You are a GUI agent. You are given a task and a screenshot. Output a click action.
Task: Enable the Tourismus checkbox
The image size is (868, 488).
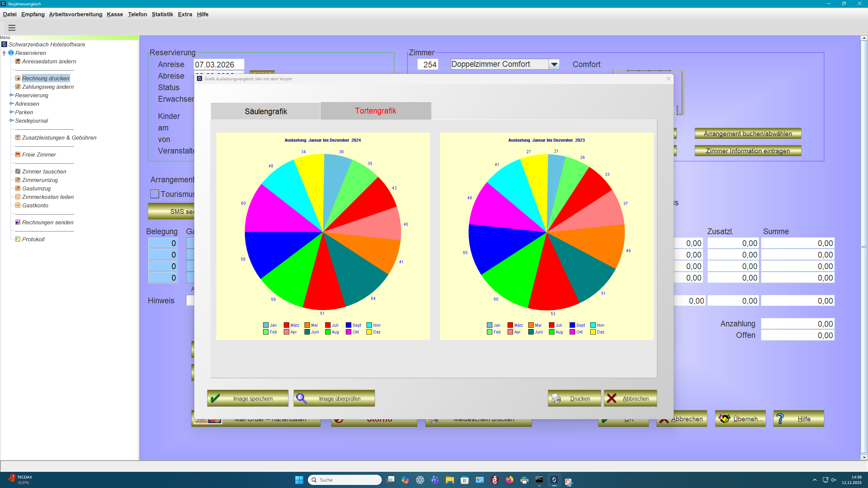(155, 194)
